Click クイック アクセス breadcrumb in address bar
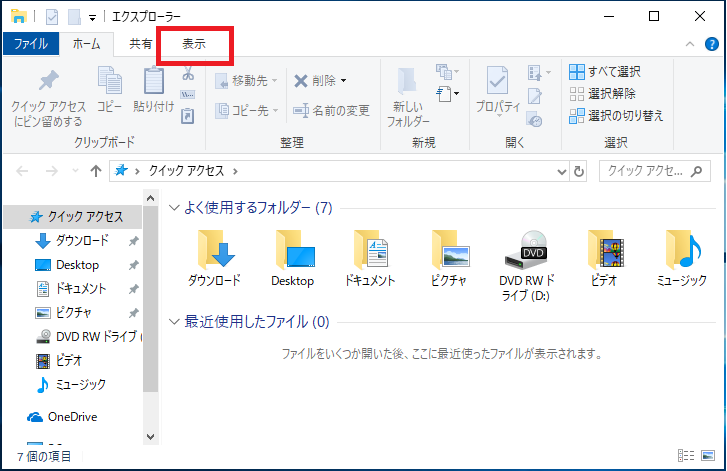Screen dimensions: 727x471 (186, 171)
